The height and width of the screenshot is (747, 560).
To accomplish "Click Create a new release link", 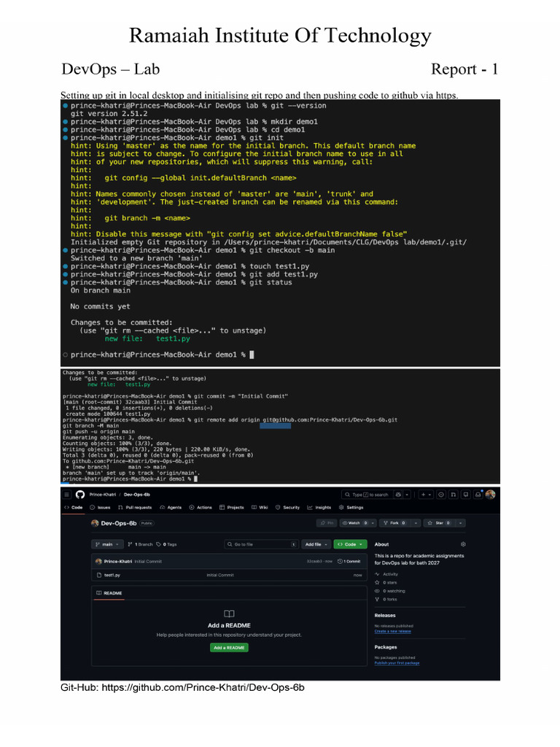I will click(x=392, y=631).
